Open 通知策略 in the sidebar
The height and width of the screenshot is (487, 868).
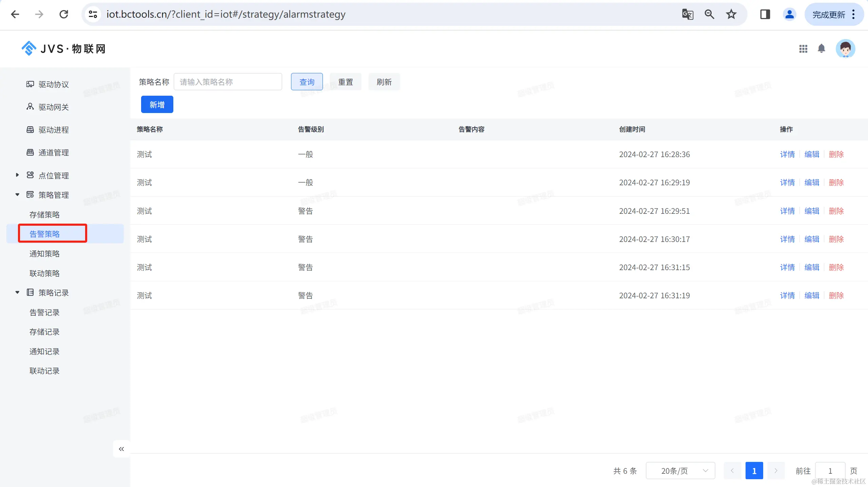(44, 254)
